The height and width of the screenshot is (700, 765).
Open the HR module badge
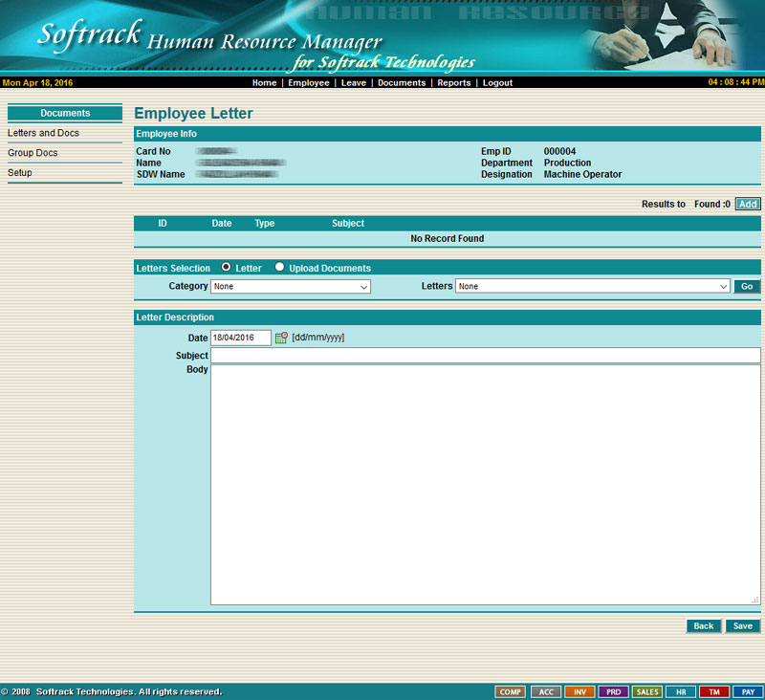coord(680,691)
